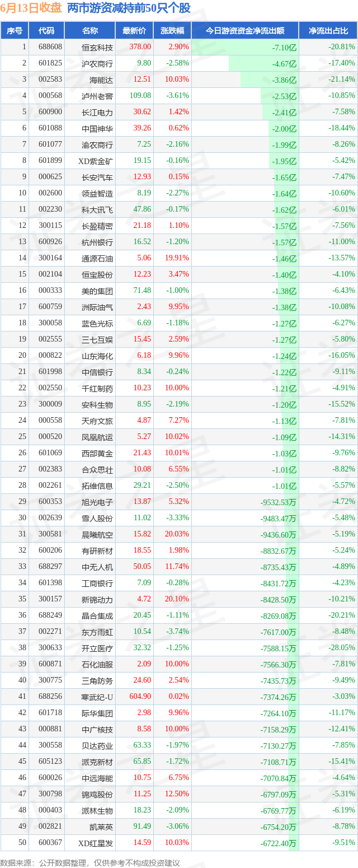Select stock name 派林生物
The width and height of the screenshot is (358, 868).
(x=97, y=810)
